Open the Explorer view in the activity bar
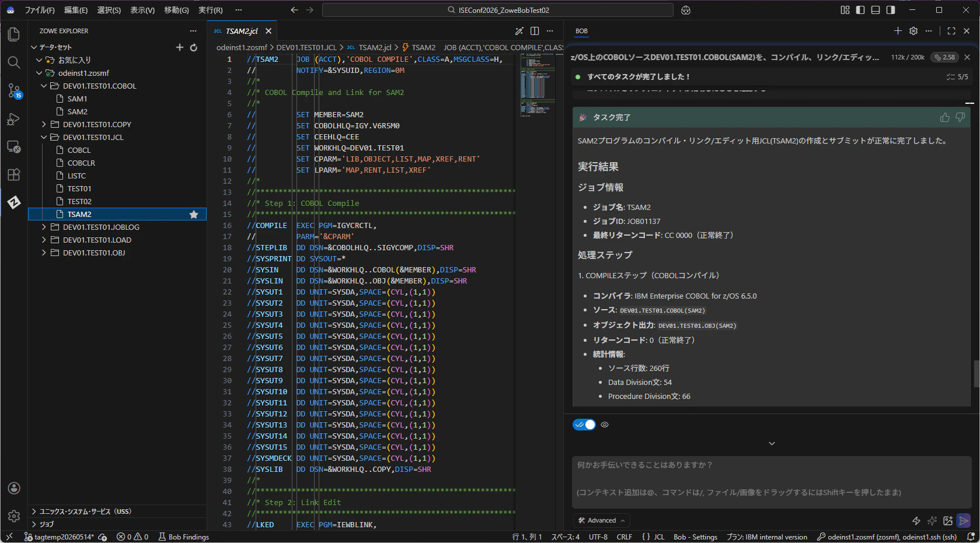The height and width of the screenshot is (543, 980). tap(14, 34)
